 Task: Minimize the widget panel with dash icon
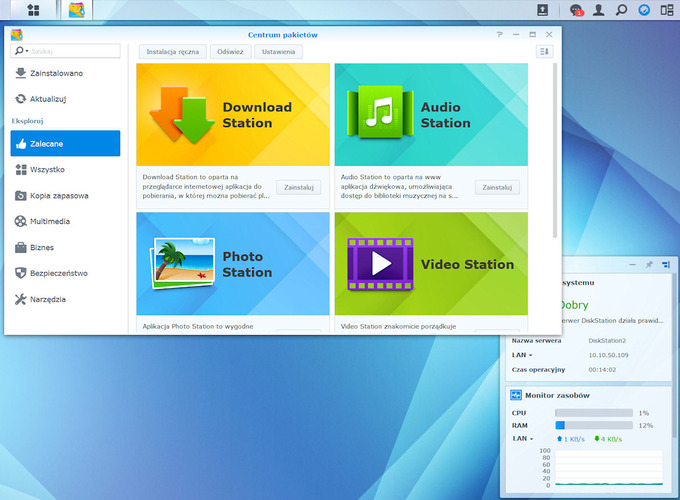pos(632,265)
